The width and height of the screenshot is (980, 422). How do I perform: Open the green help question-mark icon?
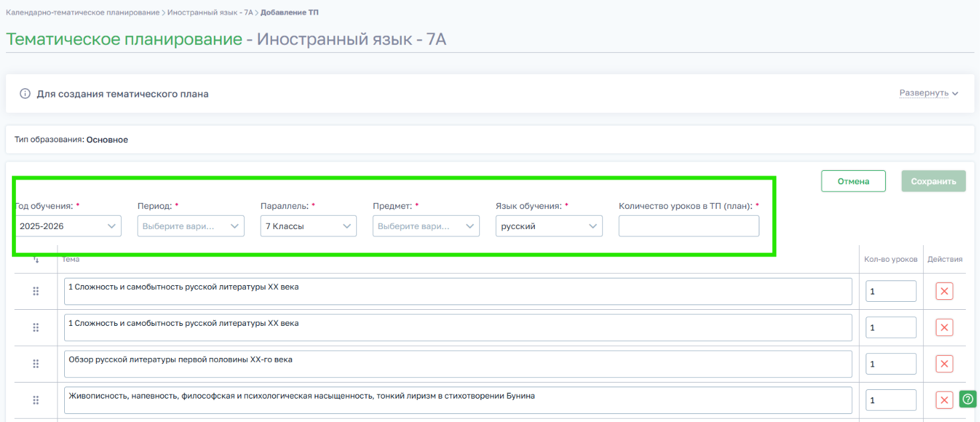click(x=968, y=399)
